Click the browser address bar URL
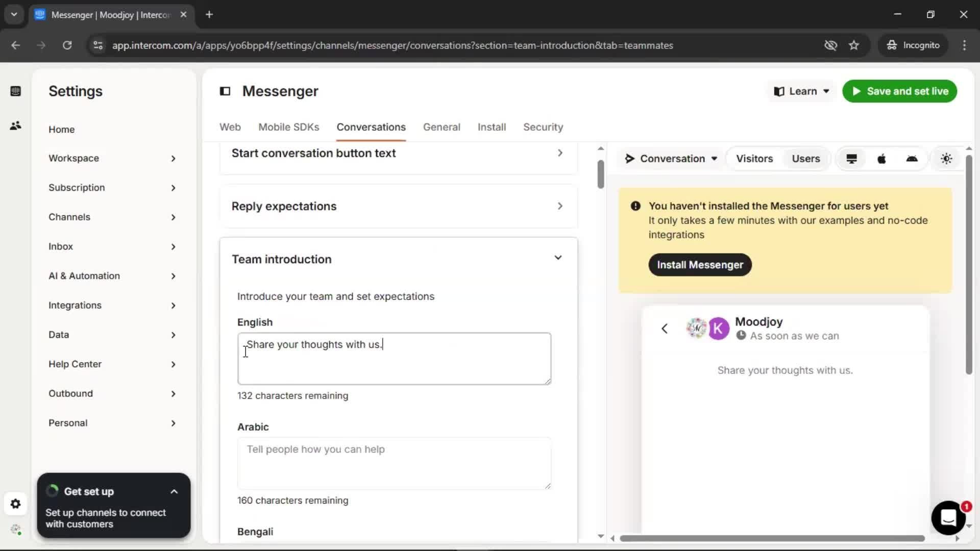The image size is (980, 551). click(393, 45)
